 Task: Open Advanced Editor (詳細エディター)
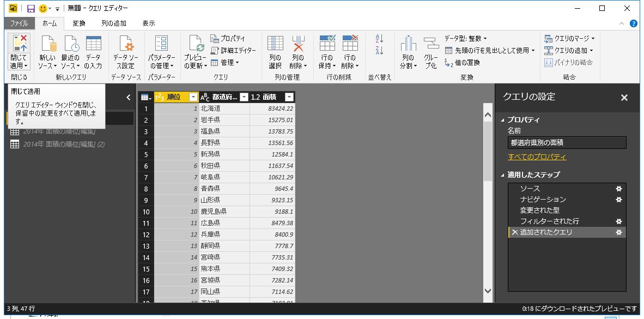[x=233, y=51]
